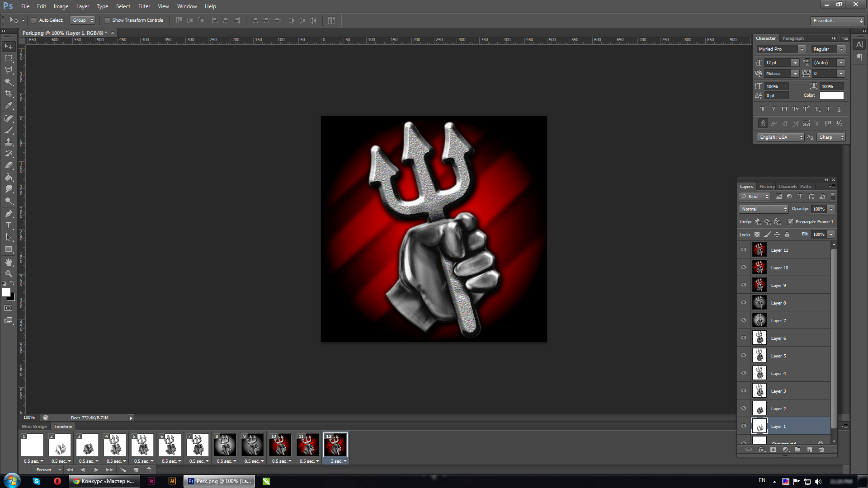The image size is (868, 488).
Task: Hide Layer 11 visibility eye
Action: 744,249
